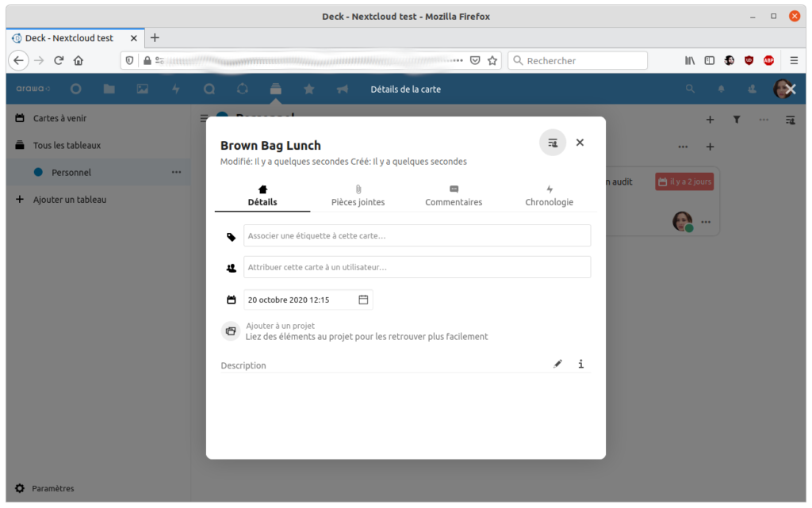Close the Deck - Nextcloud test tab
812x508 pixels.
tap(133, 38)
